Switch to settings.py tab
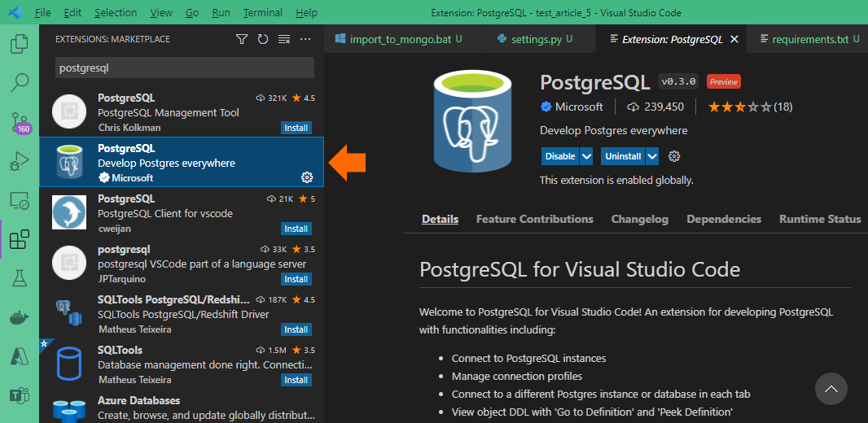868x423 pixels. pos(541,39)
